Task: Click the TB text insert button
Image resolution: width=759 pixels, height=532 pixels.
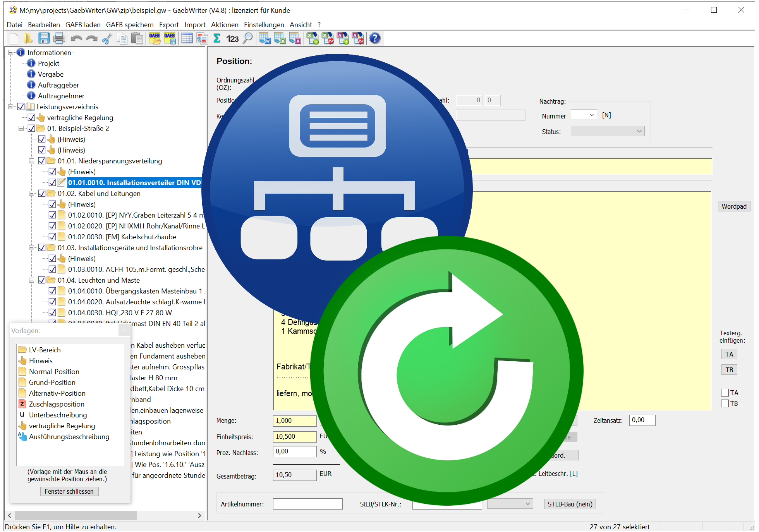Action: click(x=729, y=370)
